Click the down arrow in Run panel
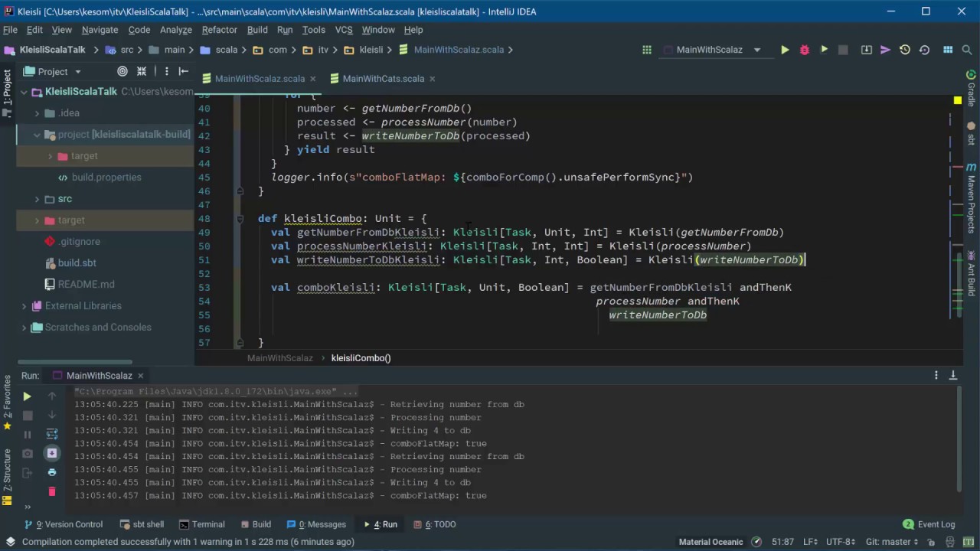980x551 pixels. 52,416
